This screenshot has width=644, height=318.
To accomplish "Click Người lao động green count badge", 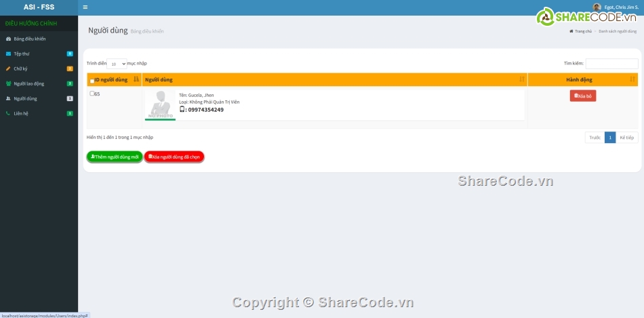I will (x=70, y=83).
